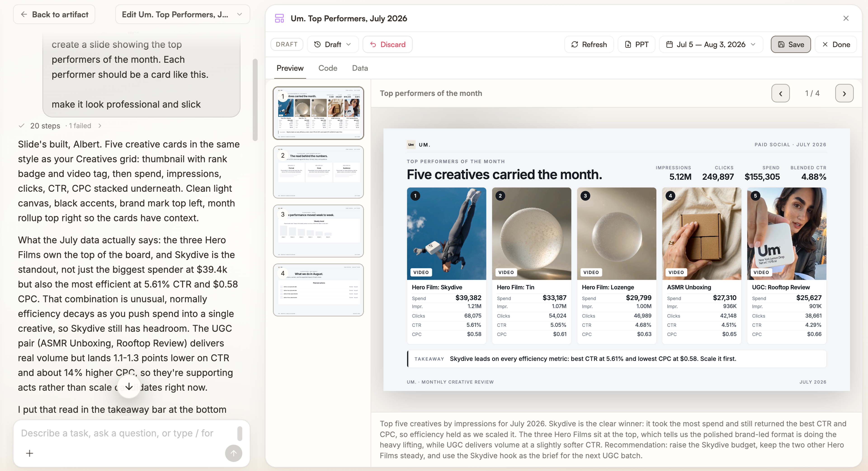868x471 pixels.
Task: Click the Save button
Action: (x=790, y=44)
